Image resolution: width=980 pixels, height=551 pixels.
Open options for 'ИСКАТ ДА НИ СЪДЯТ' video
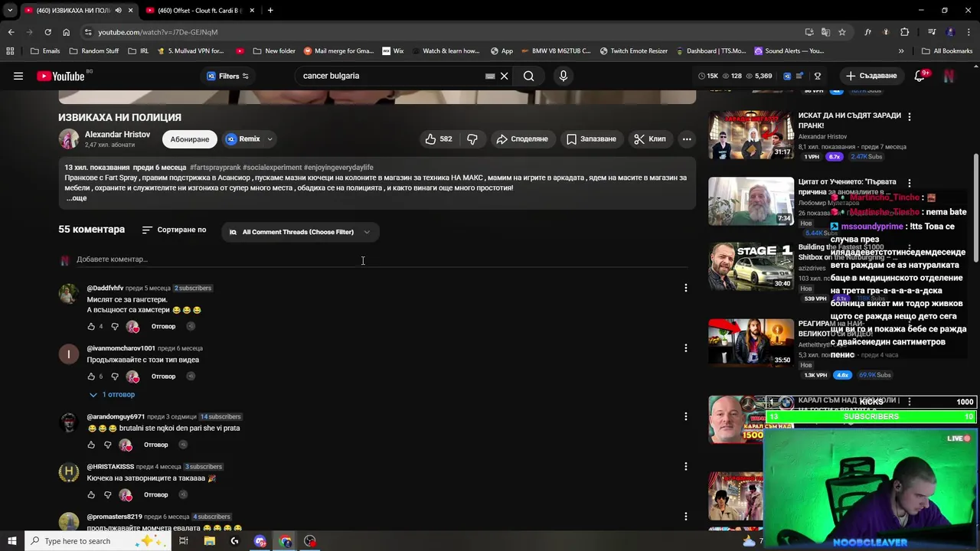[909, 117]
